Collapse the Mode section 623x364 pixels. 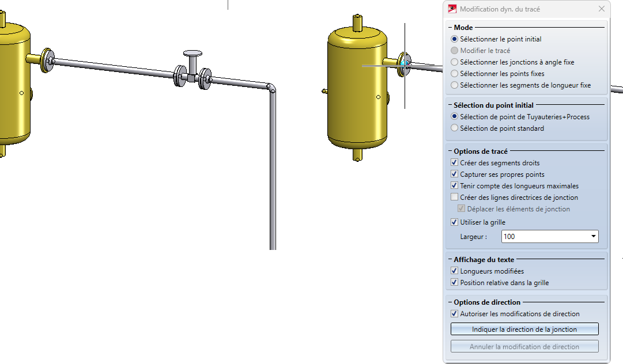tap(451, 28)
